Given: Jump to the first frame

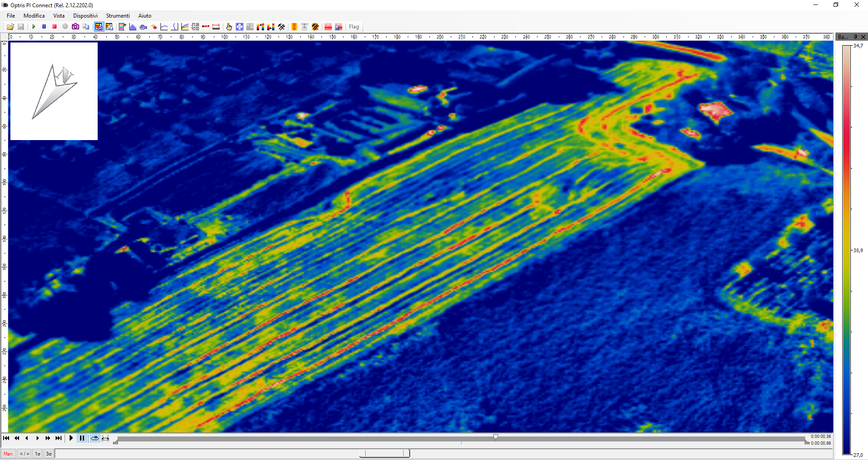Looking at the screenshot, I should (6, 438).
